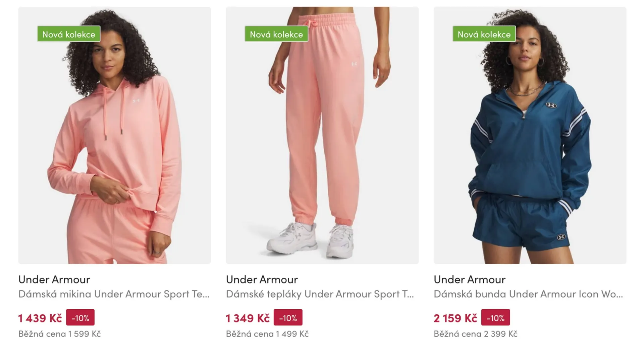Open 'Dámská bunda Under Armour Icon' product link

pos(528,294)
